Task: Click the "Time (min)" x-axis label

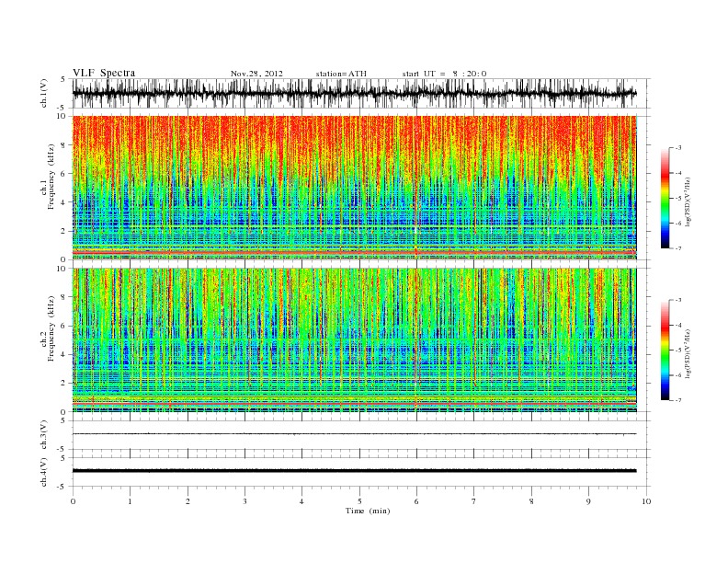Action: point(368,511)
